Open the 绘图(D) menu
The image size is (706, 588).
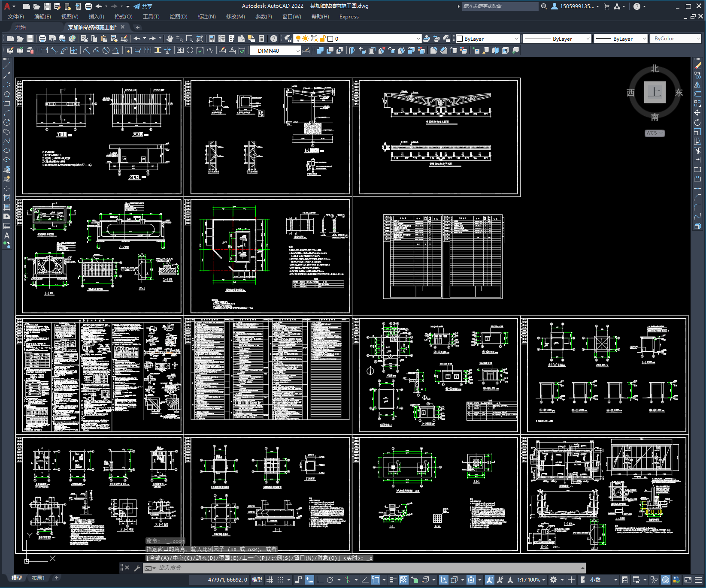[179, 17]
